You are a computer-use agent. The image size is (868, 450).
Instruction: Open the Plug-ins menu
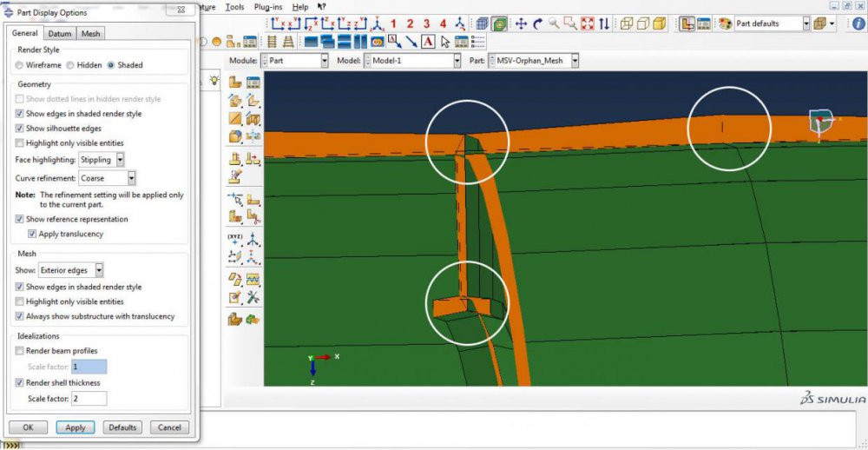pyautogui.click(x=269, y=7)
